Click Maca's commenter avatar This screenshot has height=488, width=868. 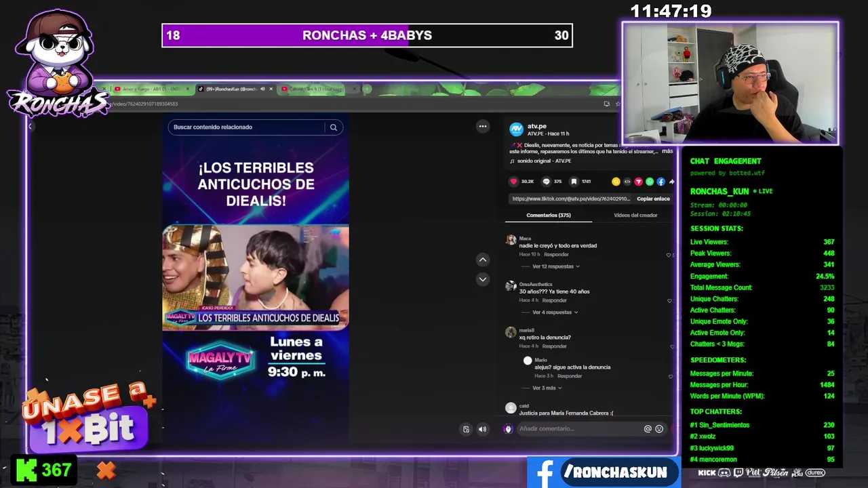click(x=511, y=240)
